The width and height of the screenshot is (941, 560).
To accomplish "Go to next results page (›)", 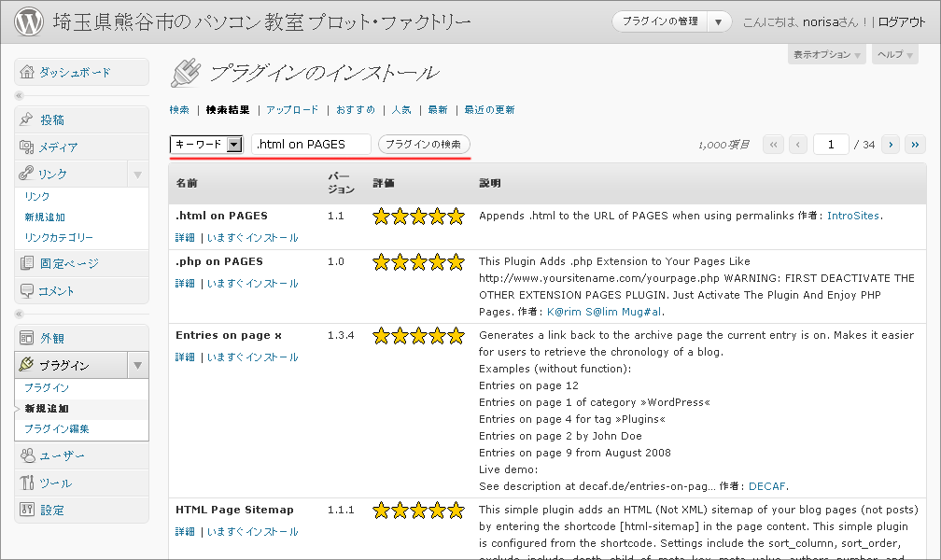I will (891, 145).
